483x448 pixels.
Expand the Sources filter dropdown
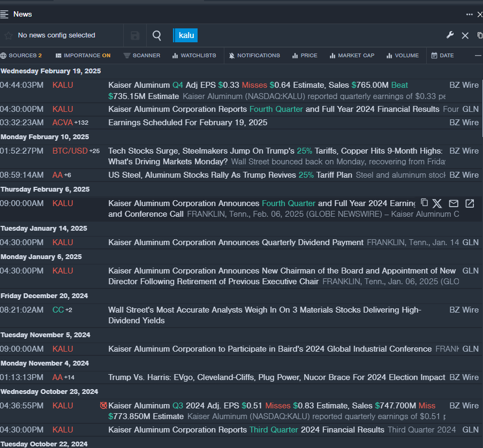(x=21, y=56)
